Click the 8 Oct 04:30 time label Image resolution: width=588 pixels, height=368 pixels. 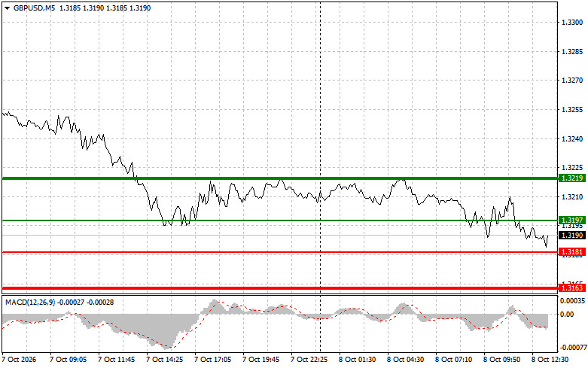405,360
